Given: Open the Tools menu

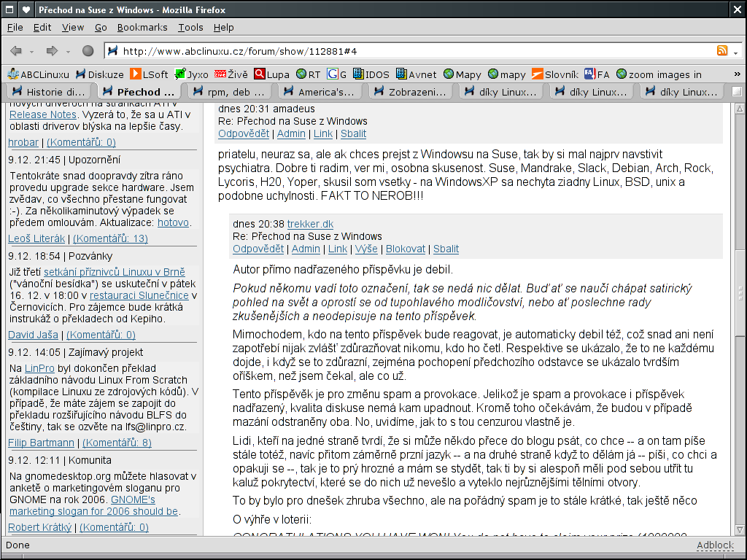Looking at the screenshot, I should click(x=190, y=27).
